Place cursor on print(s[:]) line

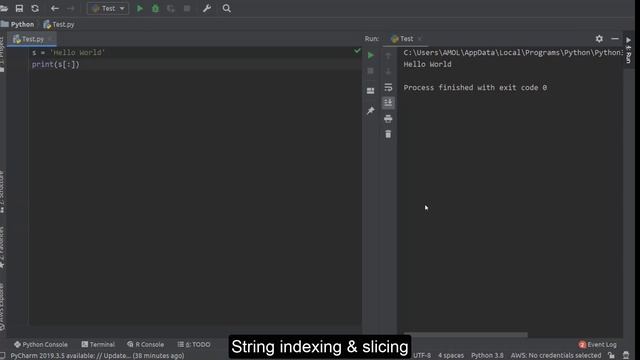tap(56, 64)
